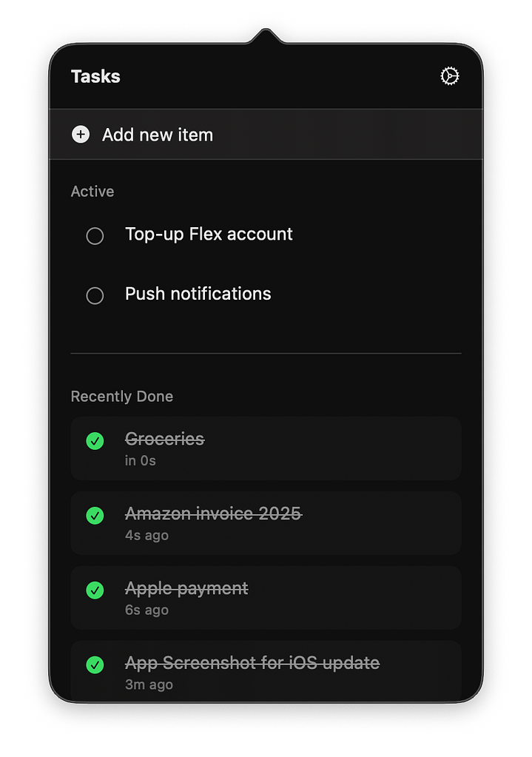Mark "Top-up Flex account" as done

(95, 236)
